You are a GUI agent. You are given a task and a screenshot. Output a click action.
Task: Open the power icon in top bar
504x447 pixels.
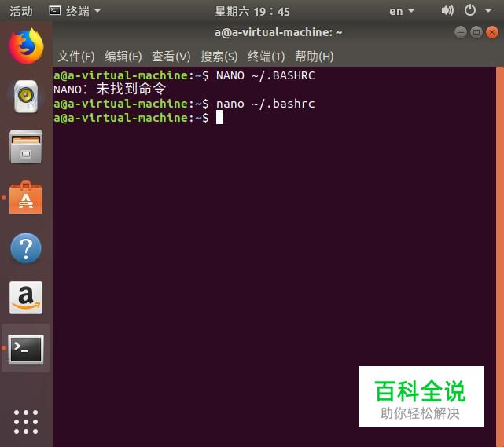click(470, 10)
